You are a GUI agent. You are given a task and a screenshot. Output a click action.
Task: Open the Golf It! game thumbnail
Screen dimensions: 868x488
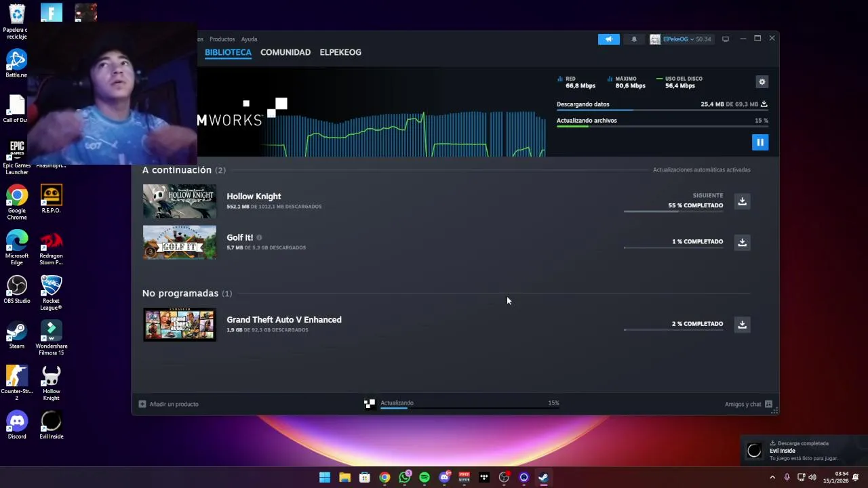[x=180, y=242]
